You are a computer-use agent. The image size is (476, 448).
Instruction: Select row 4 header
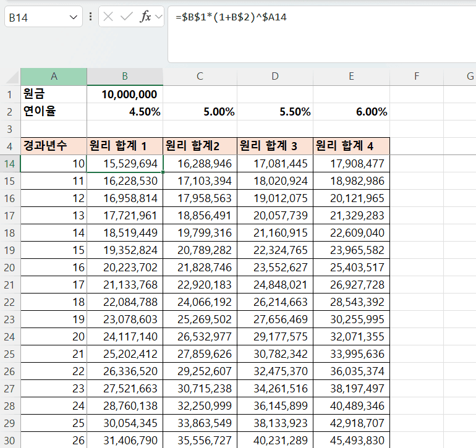click(10, 146)
